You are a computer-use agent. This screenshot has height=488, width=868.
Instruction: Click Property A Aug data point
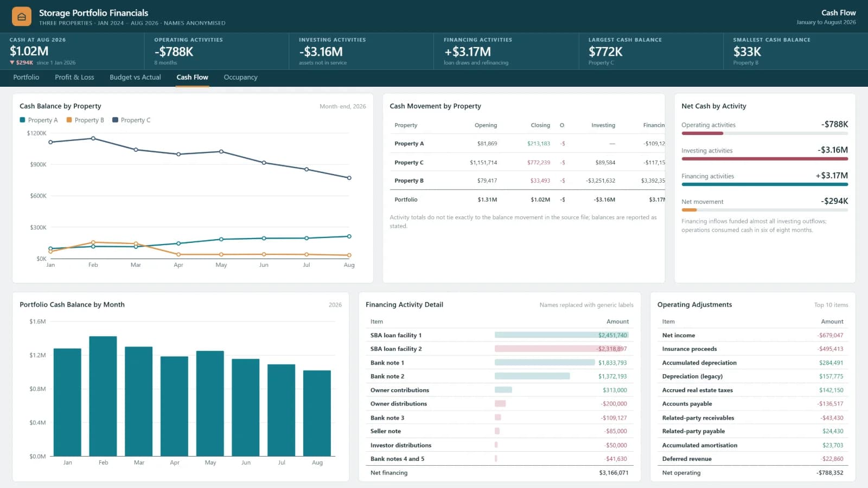(349, 236)
